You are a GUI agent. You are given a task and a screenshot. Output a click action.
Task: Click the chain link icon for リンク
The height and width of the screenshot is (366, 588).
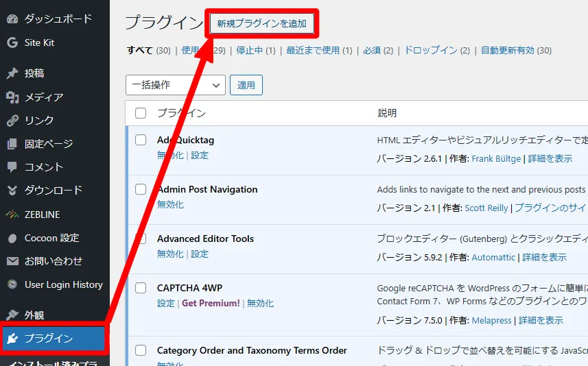click(12, 121)
